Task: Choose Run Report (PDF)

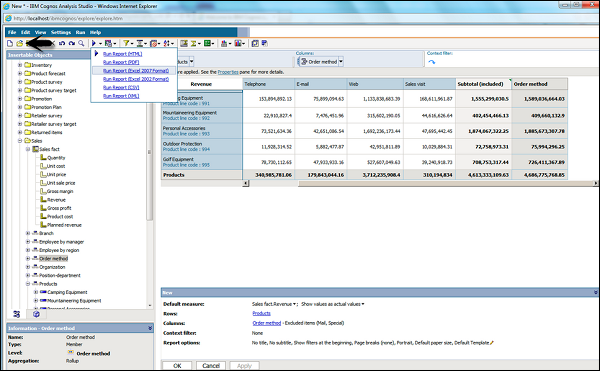Action: click(x=121, y=62)
